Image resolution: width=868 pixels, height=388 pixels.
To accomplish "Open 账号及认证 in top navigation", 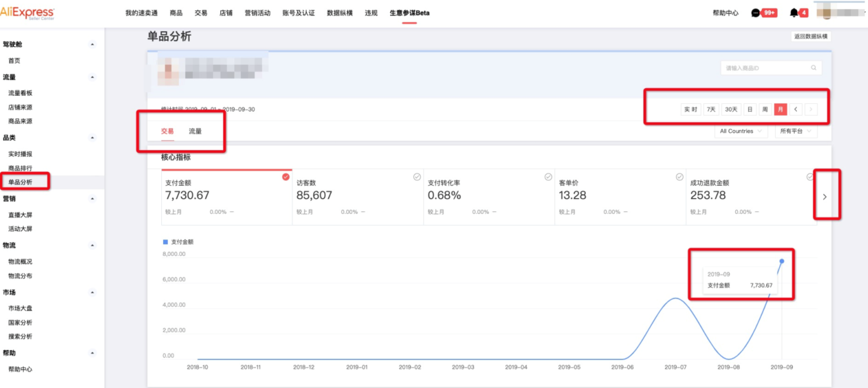I will pyautogui.click(x=299, y=13).
